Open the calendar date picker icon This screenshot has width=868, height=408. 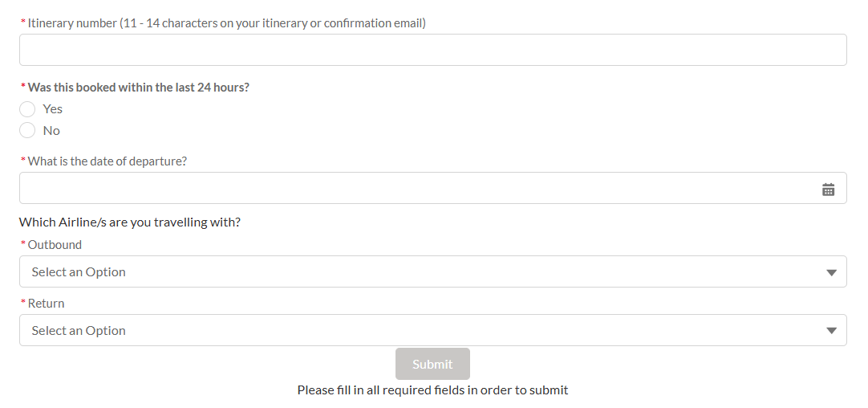coord(828,189)
